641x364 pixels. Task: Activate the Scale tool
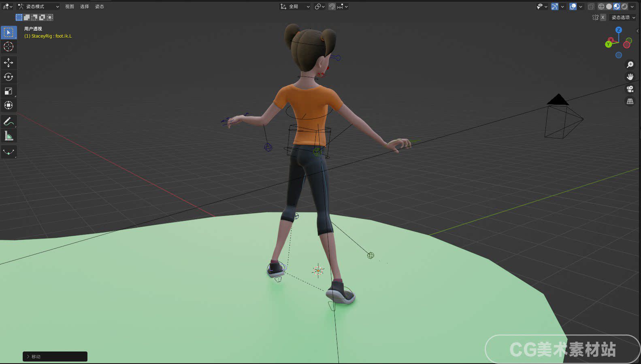tap(9, 91)
